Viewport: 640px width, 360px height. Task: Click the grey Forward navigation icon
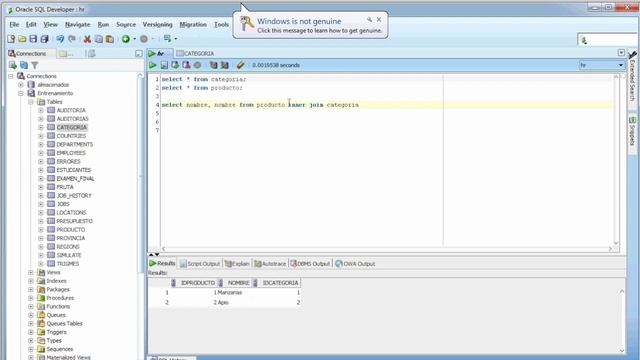144,39
